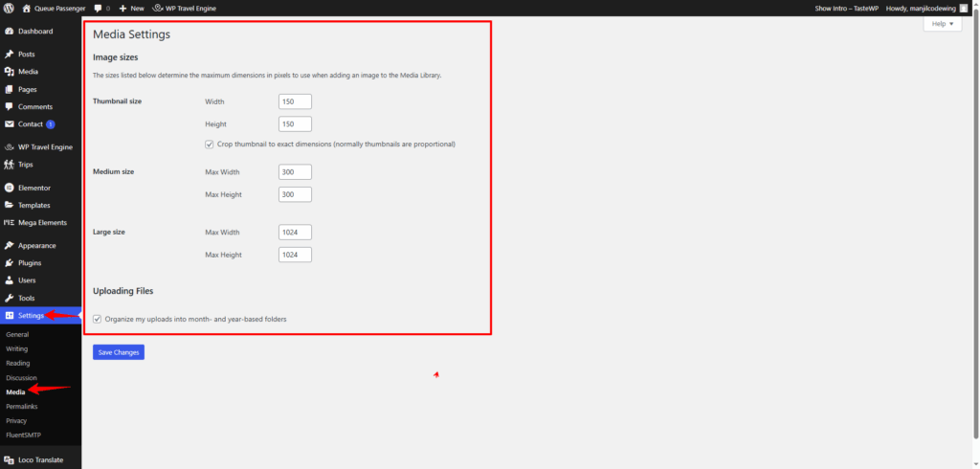Image resolution: width=980 pixels, height=469 pixels.
Task: Click the Save Changes button
Action: tap(119, 352)
